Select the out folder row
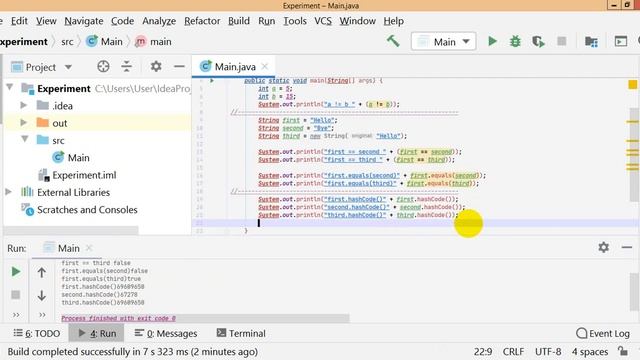This screenshot has width=640, height=360. 97,123
